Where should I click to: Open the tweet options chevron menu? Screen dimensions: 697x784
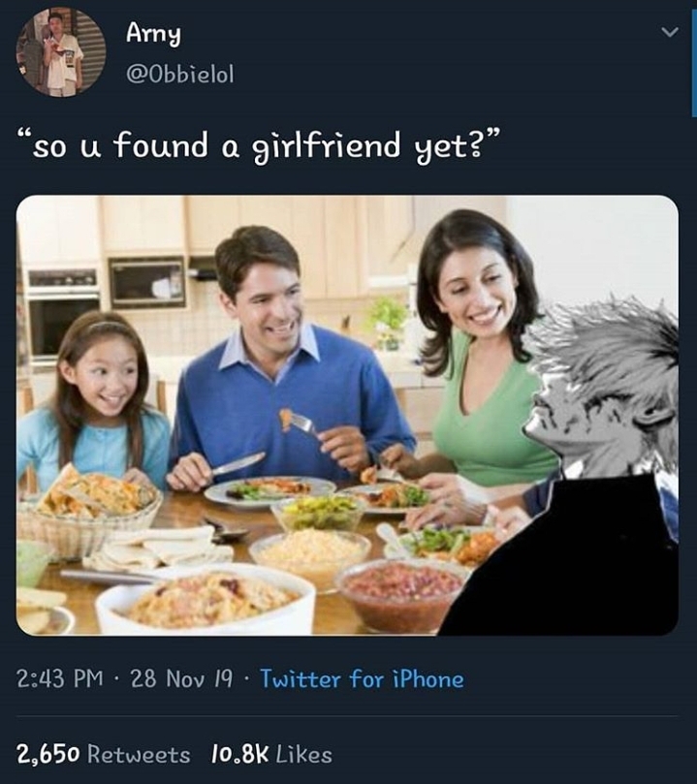tap(669, 35)
